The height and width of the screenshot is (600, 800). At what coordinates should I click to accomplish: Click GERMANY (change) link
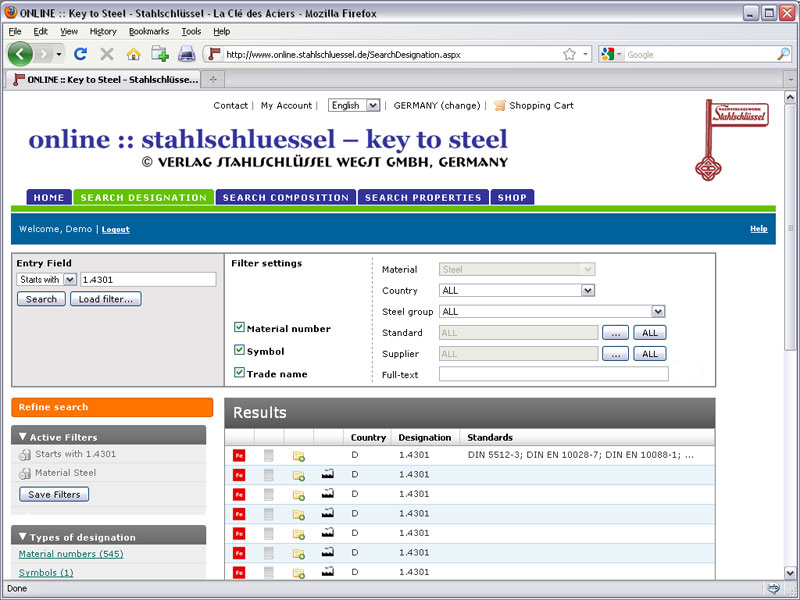437,106
